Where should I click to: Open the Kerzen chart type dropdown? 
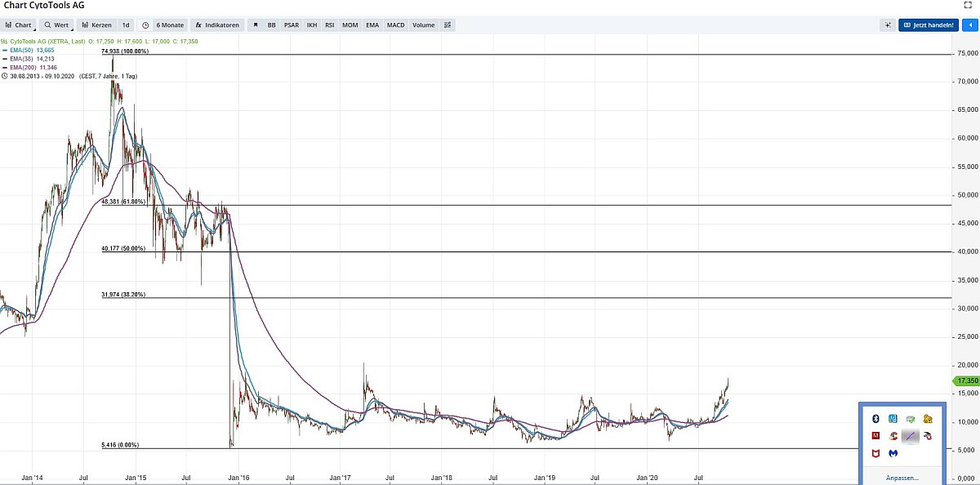click(x=96, y=25)
